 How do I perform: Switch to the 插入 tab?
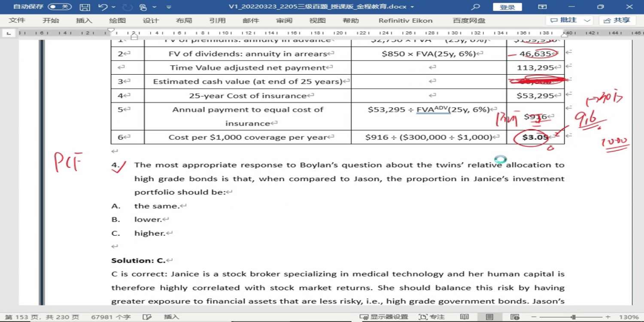[84, 20]
